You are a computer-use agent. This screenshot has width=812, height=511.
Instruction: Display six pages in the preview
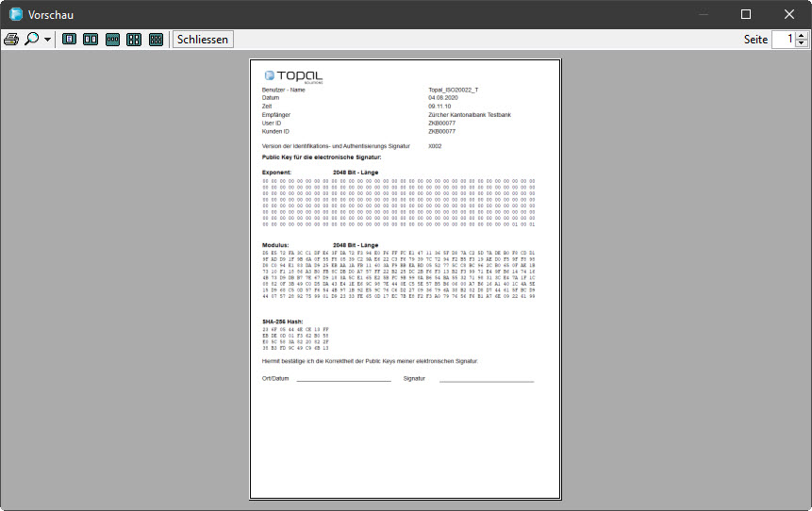[x=156, y=40]
